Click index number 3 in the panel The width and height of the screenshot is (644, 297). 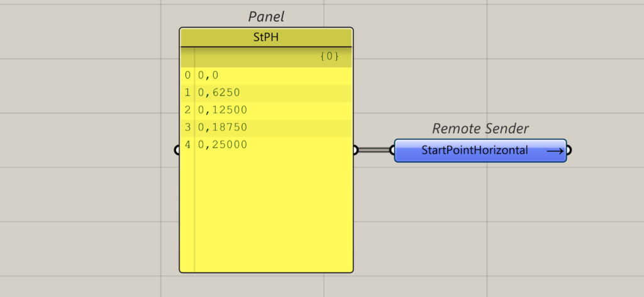click(187, 127)
